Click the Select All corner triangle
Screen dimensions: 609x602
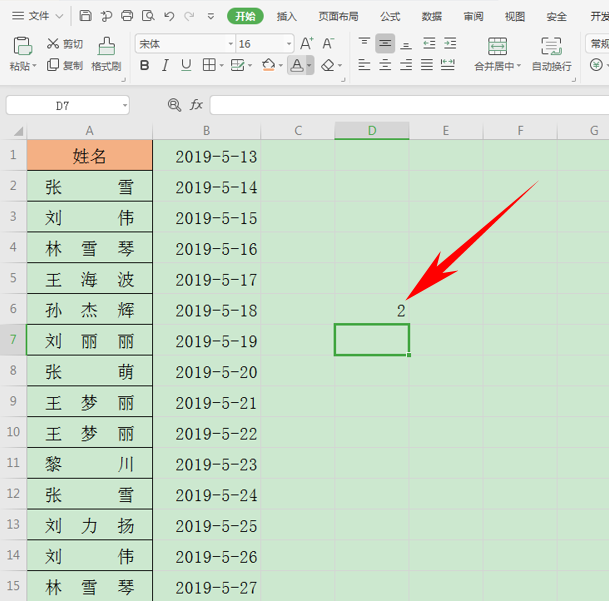coord(18,131)
